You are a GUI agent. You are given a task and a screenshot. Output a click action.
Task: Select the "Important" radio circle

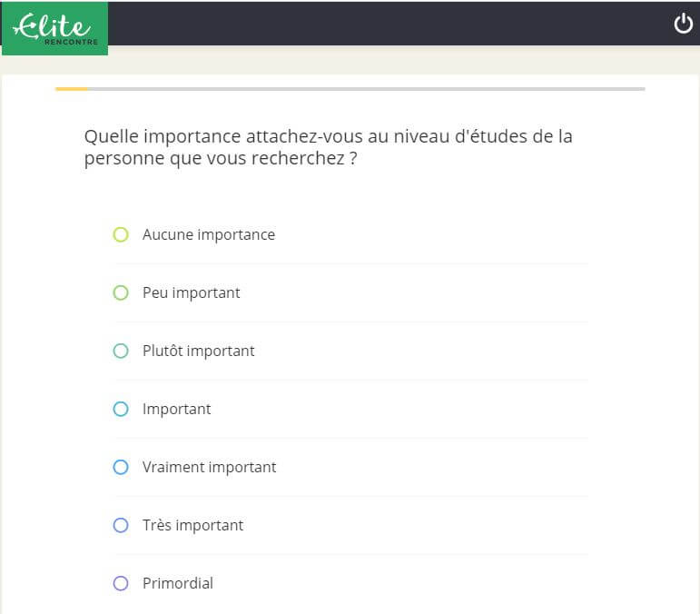point(121,410)
